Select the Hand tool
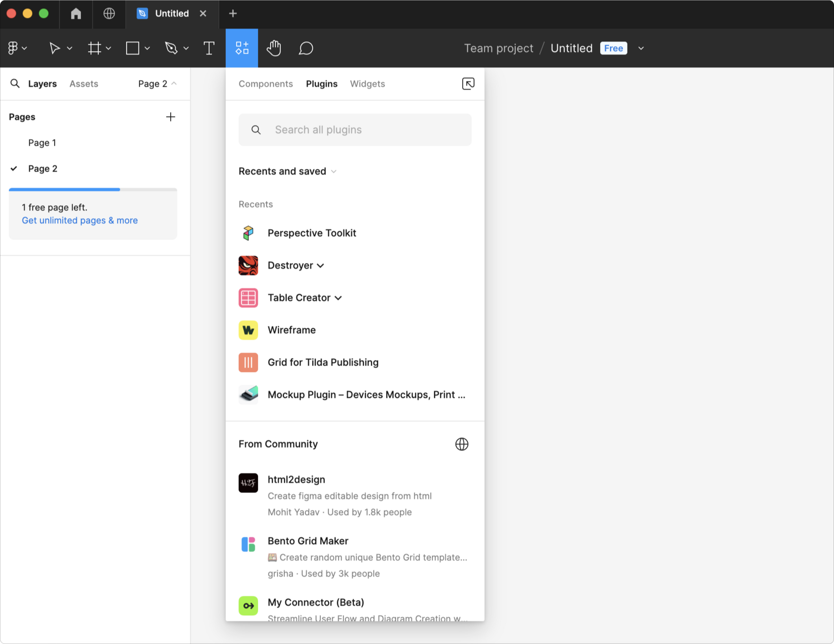The width and height of the screenshot is (834, 644). coord(274,48)
